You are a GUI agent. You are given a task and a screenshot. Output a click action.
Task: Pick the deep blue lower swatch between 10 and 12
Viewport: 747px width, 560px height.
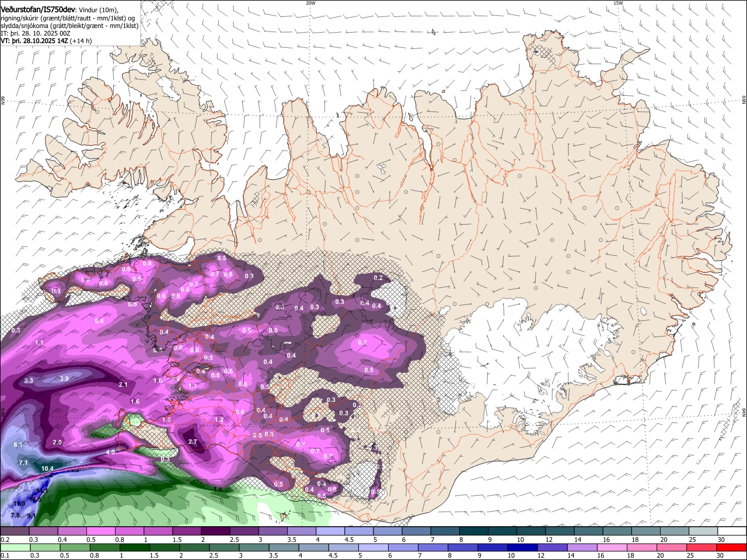523,548
